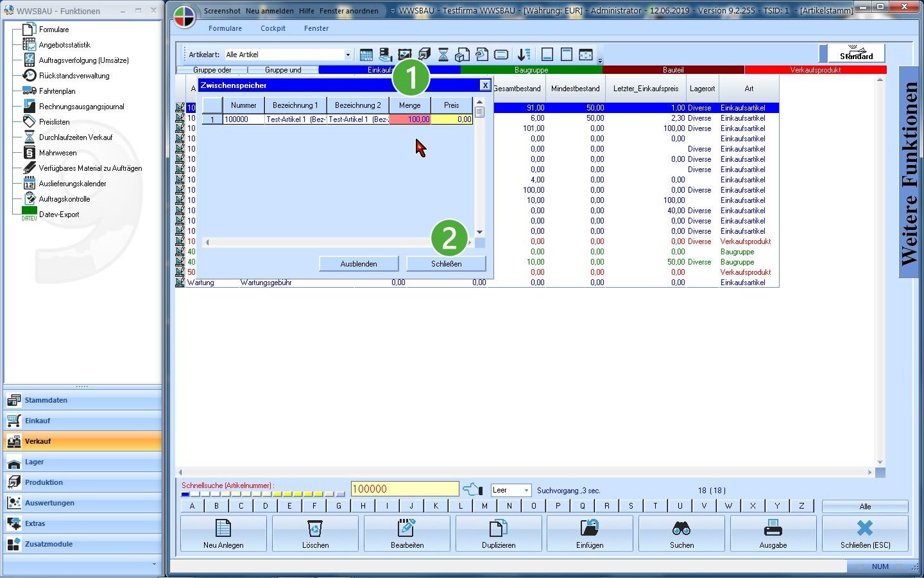Click the Gruppe und button
The height and width of the screenshot is (578, 924).
(283, 70)
